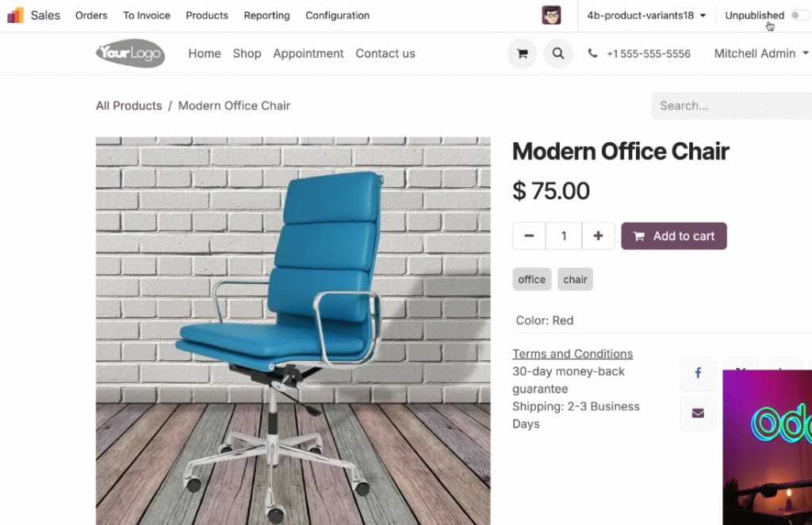Open Terms and Conditions link
This screenshot has height=525, width=812.
[x=573, y=354]
